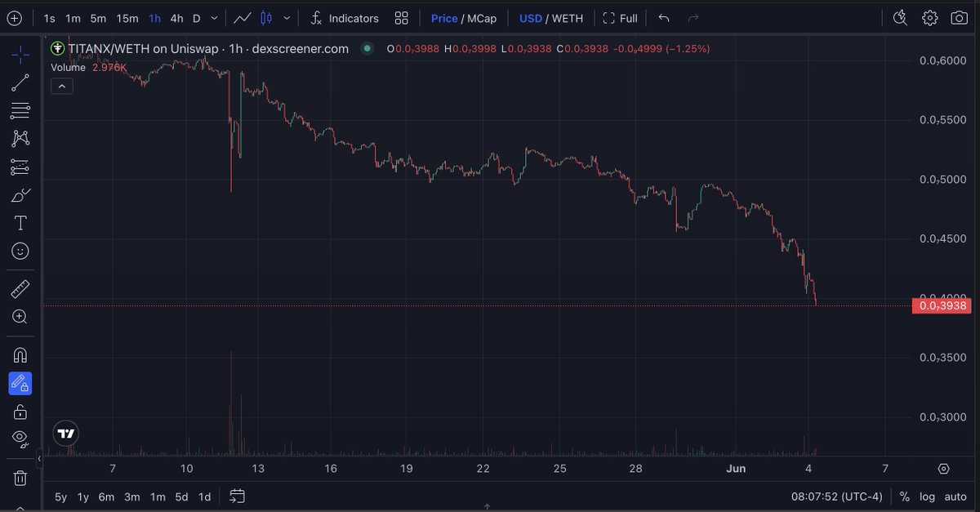The image size is (980, 512).
Task: Remove drawings with the trash icon
Action: tap(20, 477)
